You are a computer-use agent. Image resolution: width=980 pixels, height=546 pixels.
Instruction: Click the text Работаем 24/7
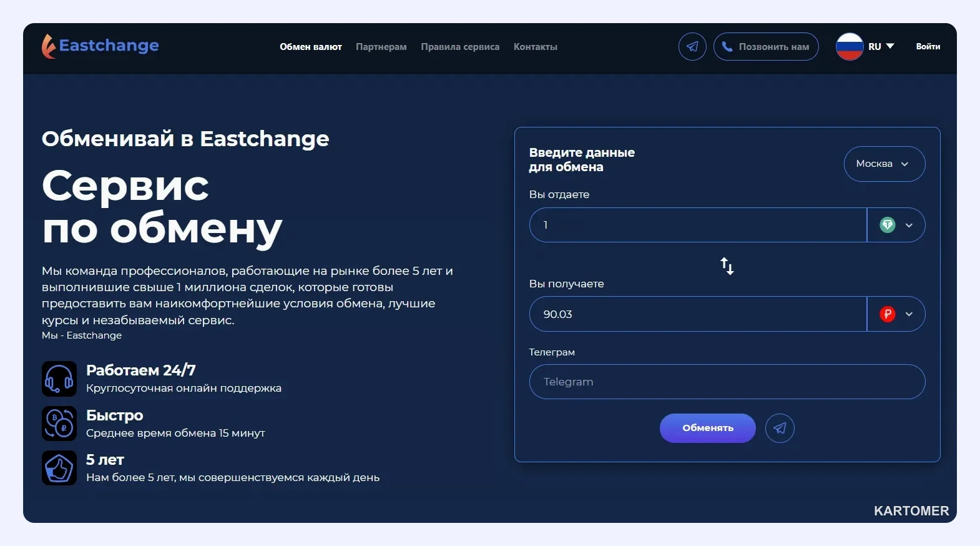[x=141, y=370]
